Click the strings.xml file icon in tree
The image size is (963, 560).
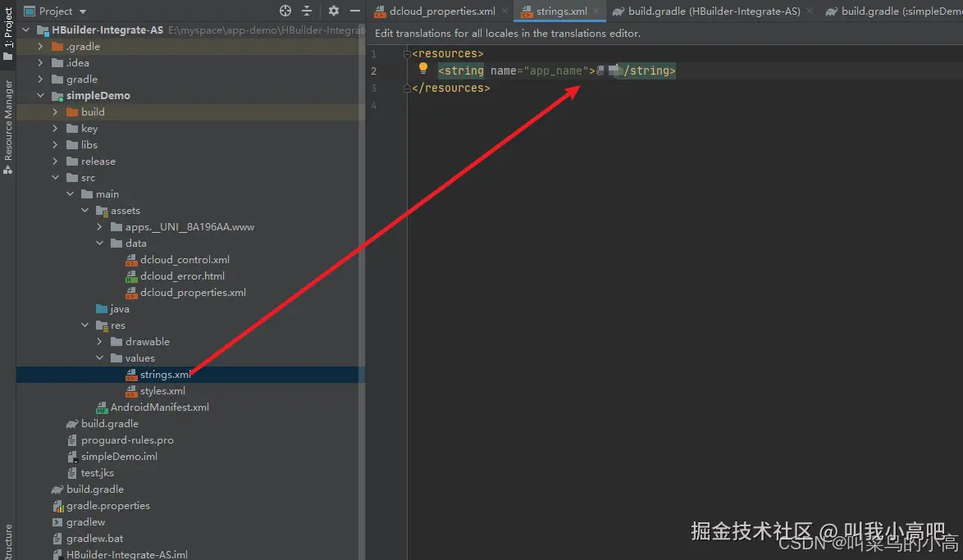130,375
